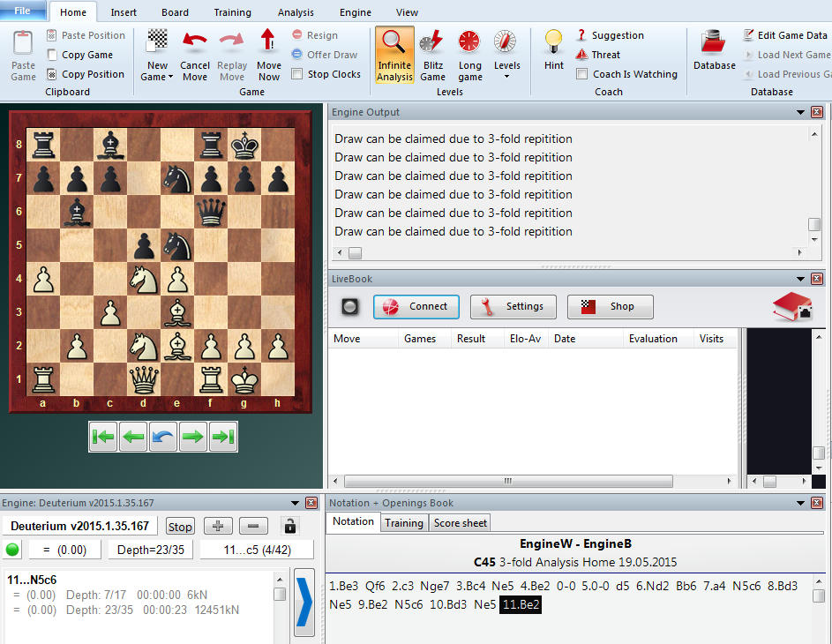This screenshot has height=644, width=832.
Task: Toggle Coach Is Watching checkbox
Action: tap(581, 74)
